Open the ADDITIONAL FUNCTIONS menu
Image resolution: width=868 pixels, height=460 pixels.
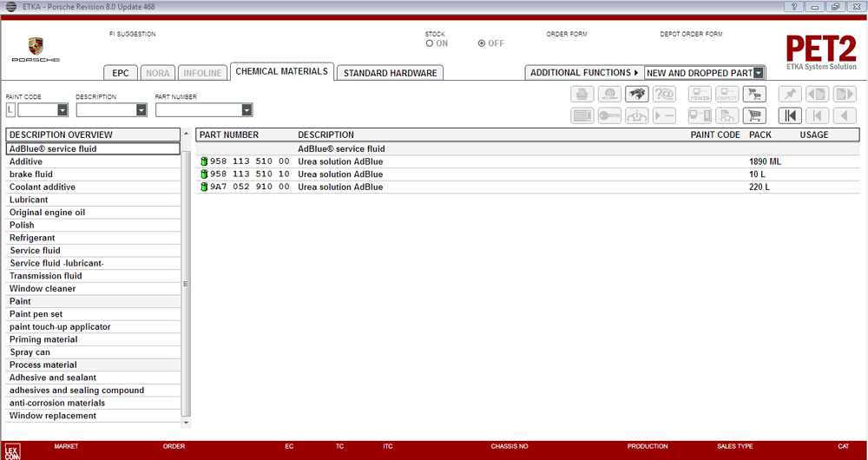coord(584,73)
